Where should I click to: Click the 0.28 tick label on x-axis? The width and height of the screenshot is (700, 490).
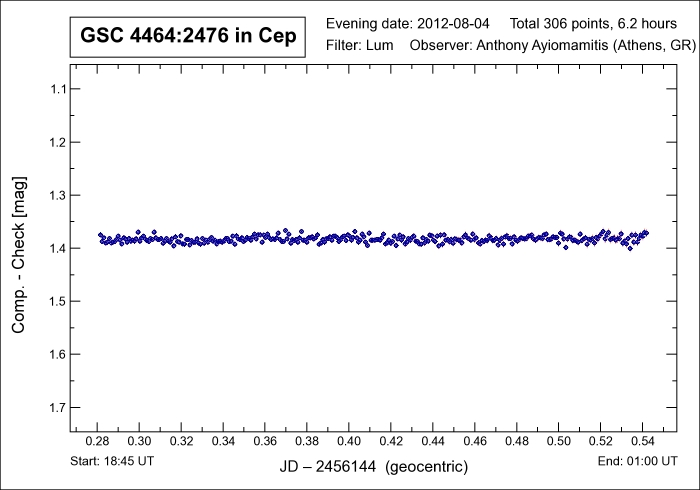click(98, 441)
